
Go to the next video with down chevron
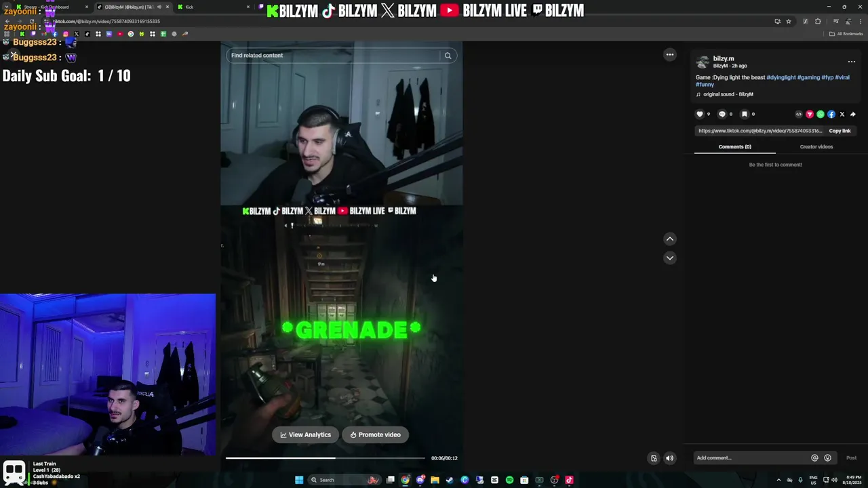coord(670,258)
